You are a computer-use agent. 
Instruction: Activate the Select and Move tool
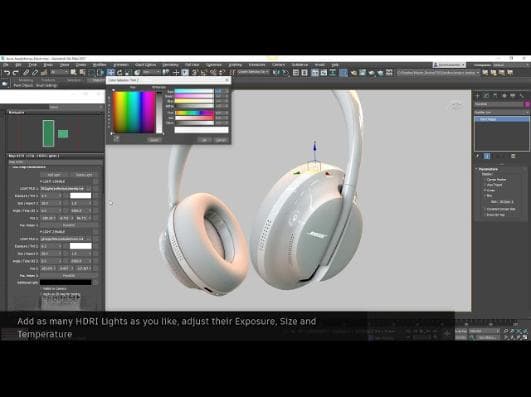(x=111, y=72)
